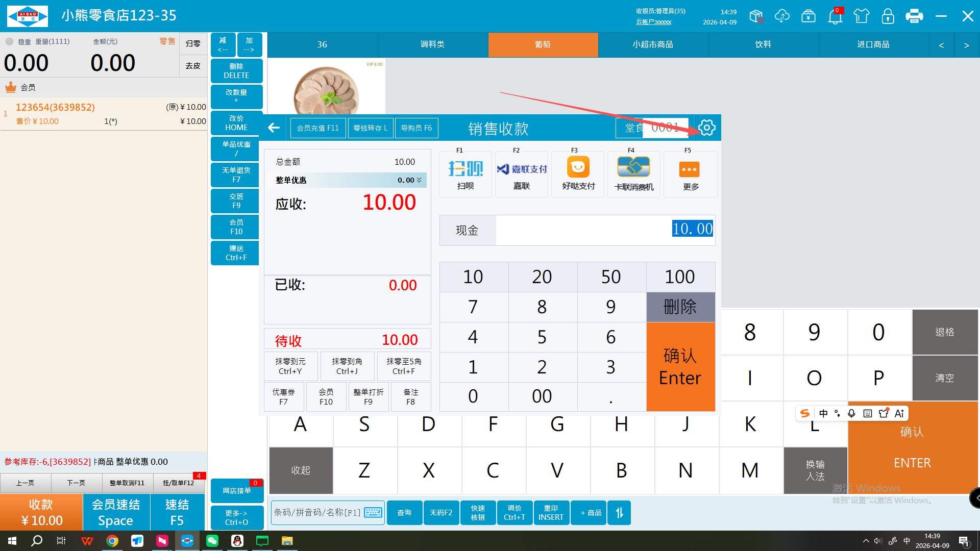Toggle the on-screen keyboard icon in search box
The width and height of the screenshot is (980, 551).
click(x=373, y=512)
